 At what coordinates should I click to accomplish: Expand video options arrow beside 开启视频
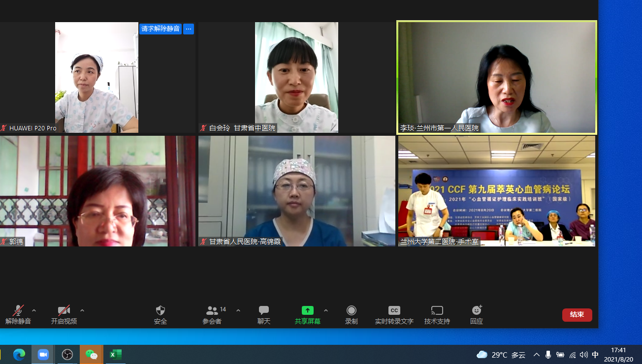pyautogui.click(x=82, y=310)
